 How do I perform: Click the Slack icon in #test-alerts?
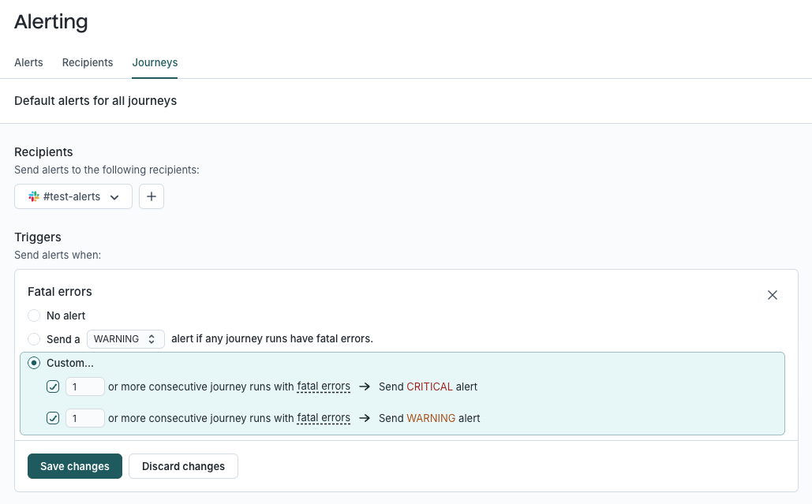coord(34,196)
